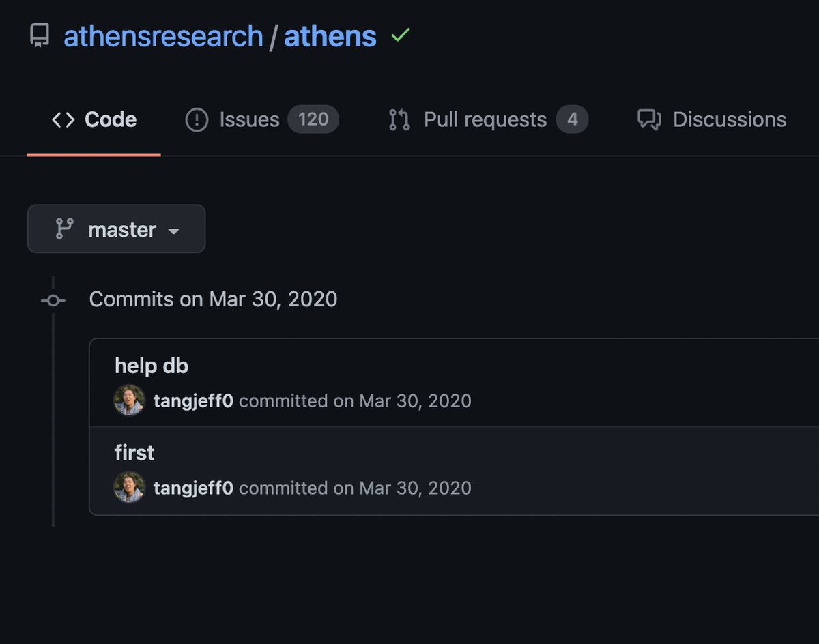
Task: Click the master dropdown caret arrow
Action: (x=173, y=231)
